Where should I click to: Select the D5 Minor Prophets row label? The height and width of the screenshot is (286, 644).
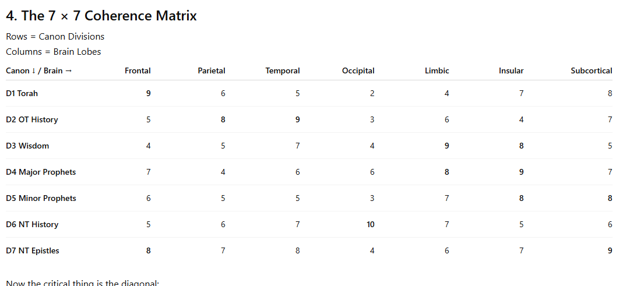41,198
